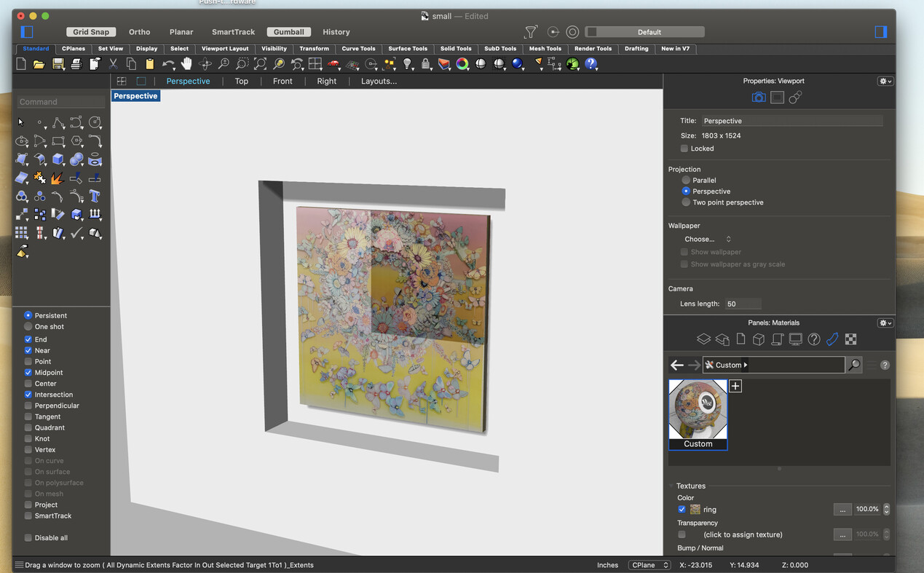Open Materials panel gear options menu
The image size is (924, 573).
pos(885,323)
